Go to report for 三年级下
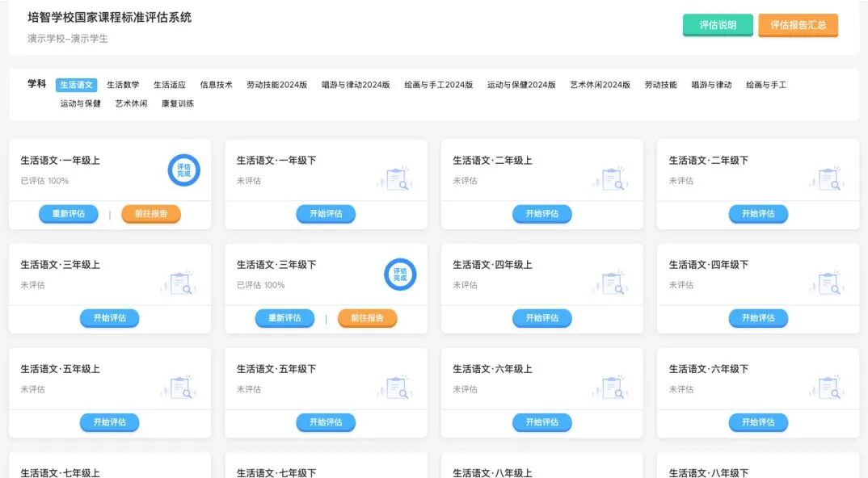Viewport: 868px width, 478px height. pyautogui.click(x=368, y=318)
